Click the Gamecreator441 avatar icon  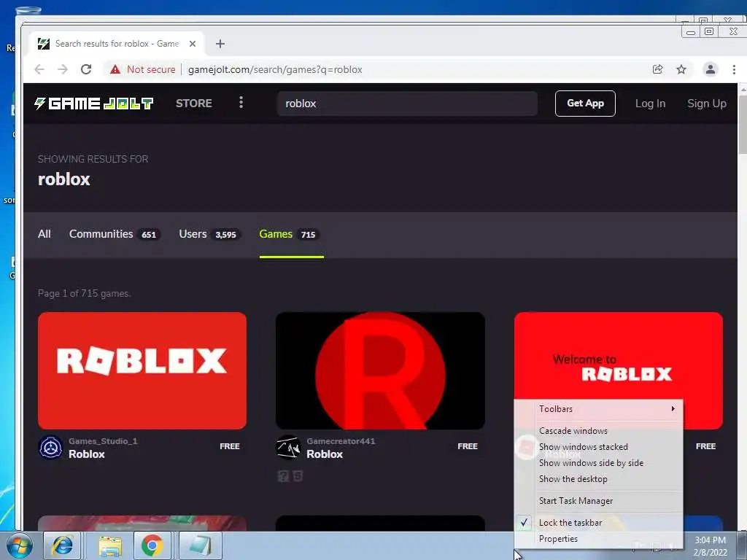[x=288, y=448]
